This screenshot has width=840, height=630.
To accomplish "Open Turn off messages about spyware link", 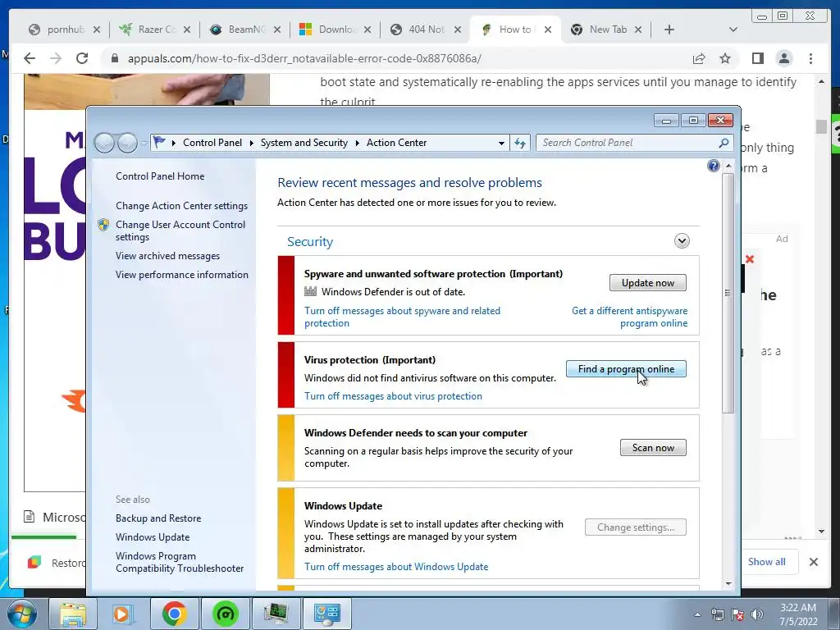I will (x=402, y=317).
